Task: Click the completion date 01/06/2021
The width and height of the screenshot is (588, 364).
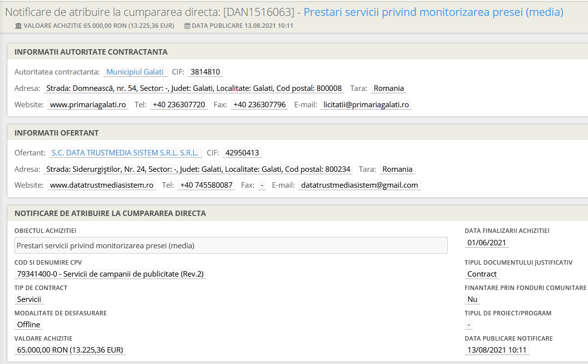Action: pyautogui.click(x=487, y=243)
